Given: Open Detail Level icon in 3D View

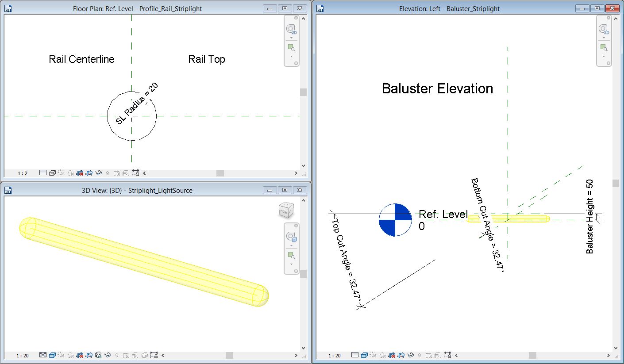Looking at the screenshot, I should [x=43, y=355].
